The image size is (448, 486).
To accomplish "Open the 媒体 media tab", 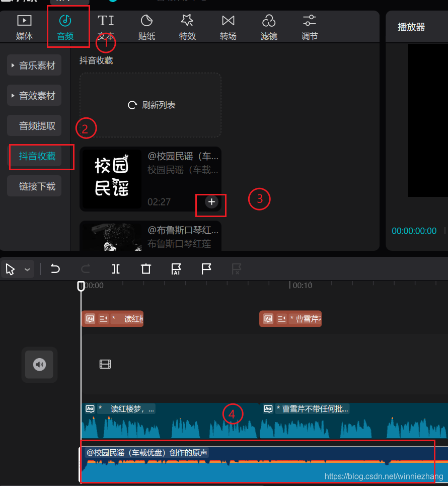I will pyautogui.click(x=24, y=28).
